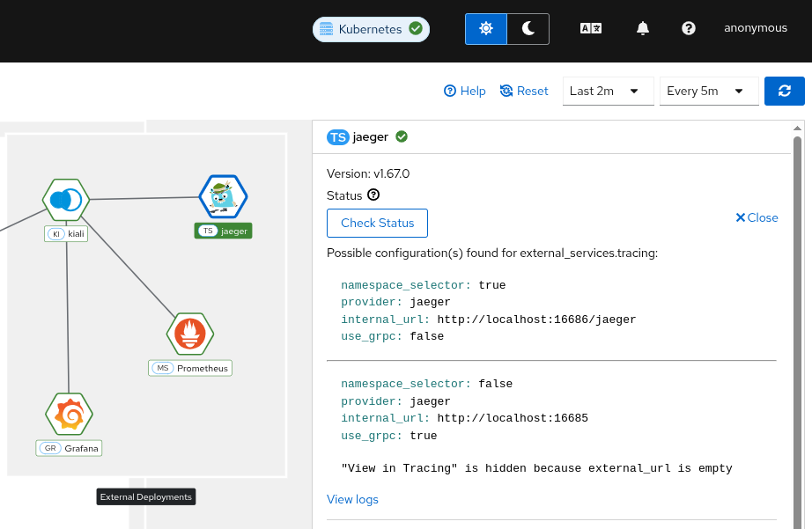
Task: Click the Version: v1.67.0 text
Action: pyautogui.click(x=368, y=173)
